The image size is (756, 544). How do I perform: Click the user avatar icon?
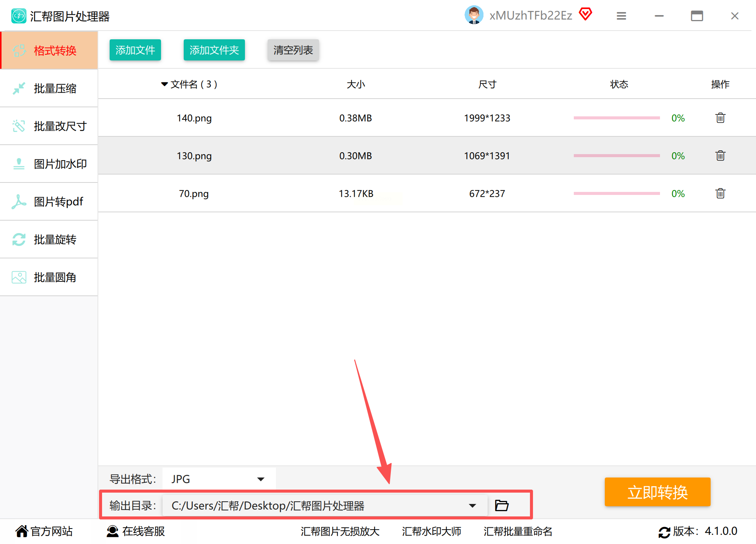coord(474,15)
